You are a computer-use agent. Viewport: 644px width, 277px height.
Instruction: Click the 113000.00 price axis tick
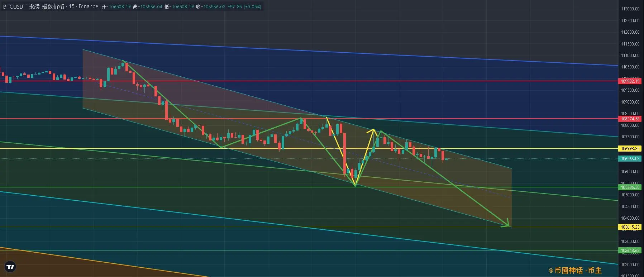pos(630,9)
